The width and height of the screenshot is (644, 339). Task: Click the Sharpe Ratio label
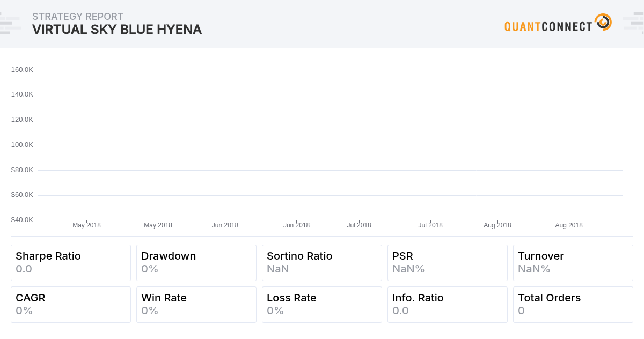tap(48, 256)
